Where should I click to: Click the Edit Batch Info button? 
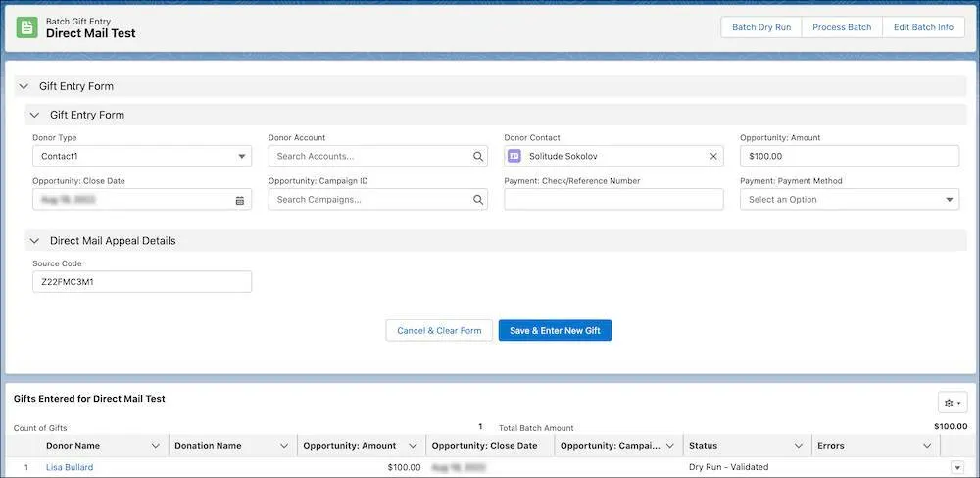(x=923, y=27)
